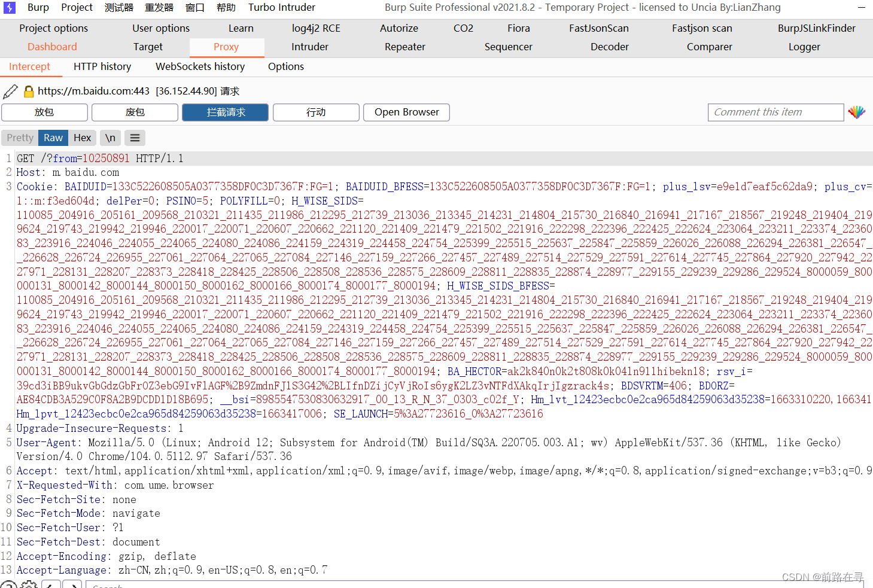Image resolution: width=873 pixels, height=588 pixels.
Task: Click the X-Requested-With header line
Action: pos(115,485)
